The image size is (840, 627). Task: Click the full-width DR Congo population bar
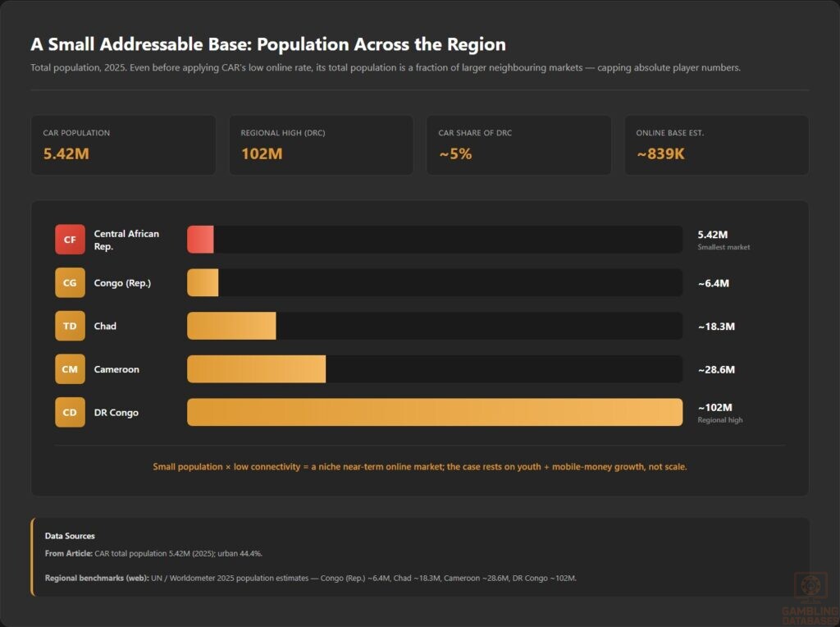click(x=435, y=412)
